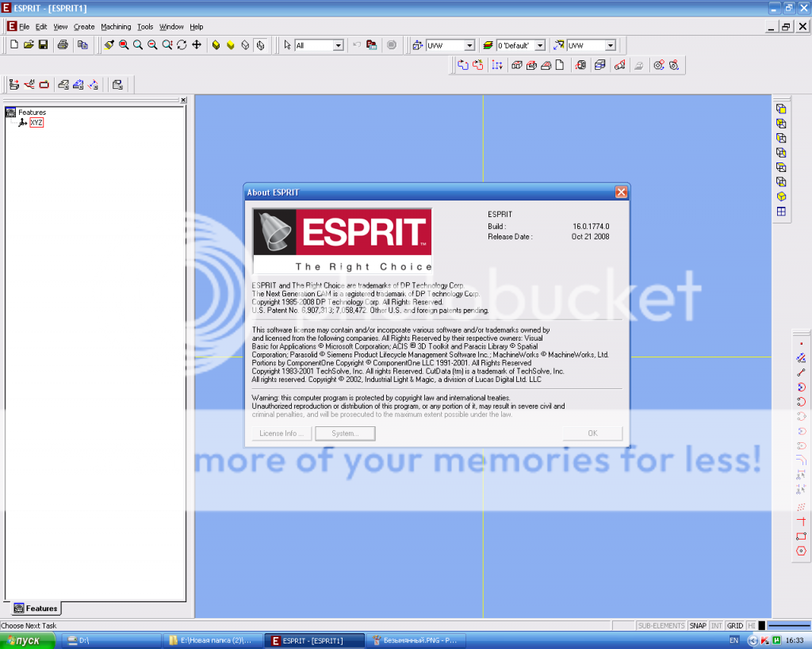Switch to the Features tab at bottom
Screen dimensions: 812x649
pyautogui.click(x=36, y=609)
